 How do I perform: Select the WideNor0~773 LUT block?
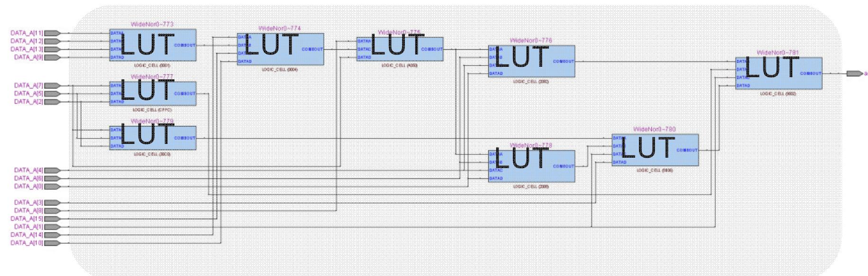(x=153, y=45)
